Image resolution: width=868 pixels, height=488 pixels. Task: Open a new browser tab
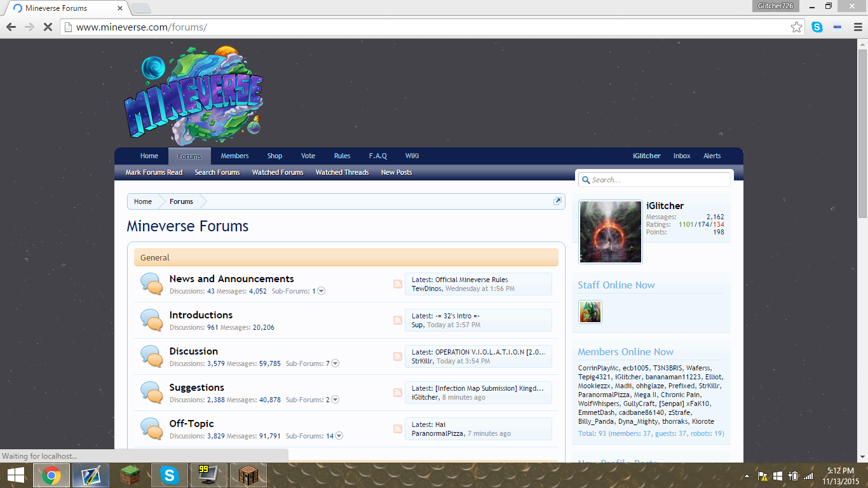[140, 8]
